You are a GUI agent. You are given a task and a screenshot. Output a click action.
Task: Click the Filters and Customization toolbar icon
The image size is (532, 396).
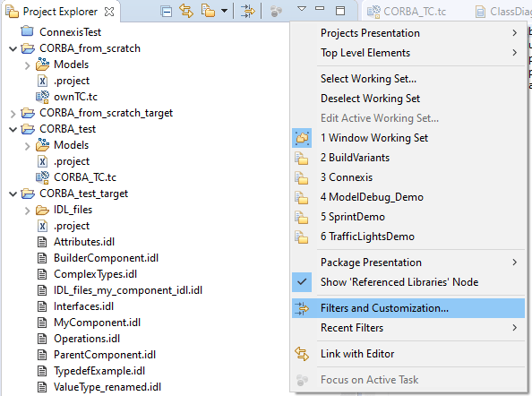pos(248,11)
